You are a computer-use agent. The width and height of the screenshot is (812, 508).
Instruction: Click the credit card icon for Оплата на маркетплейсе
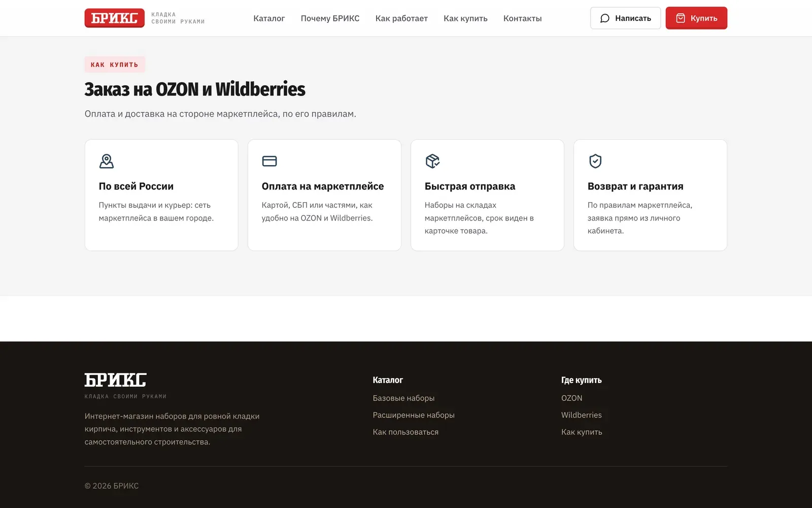269,161
